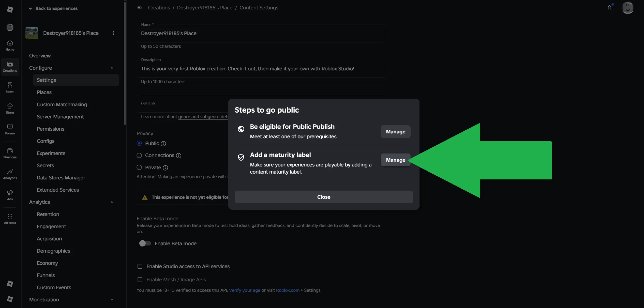Open Custom Events analytics
The image size is (644, 308).
[x=54, y=287]
